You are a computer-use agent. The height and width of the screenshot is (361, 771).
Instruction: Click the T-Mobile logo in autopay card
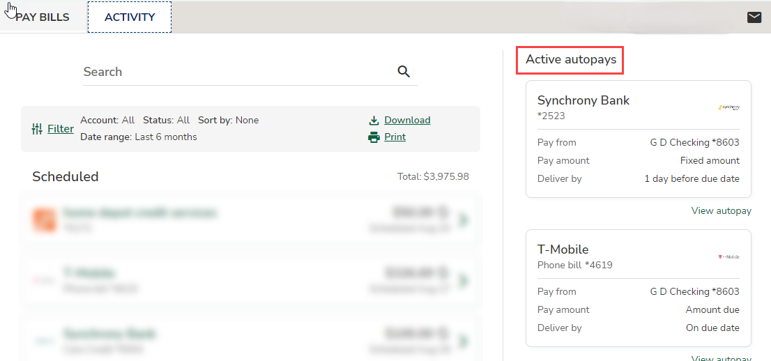[729, 257]
